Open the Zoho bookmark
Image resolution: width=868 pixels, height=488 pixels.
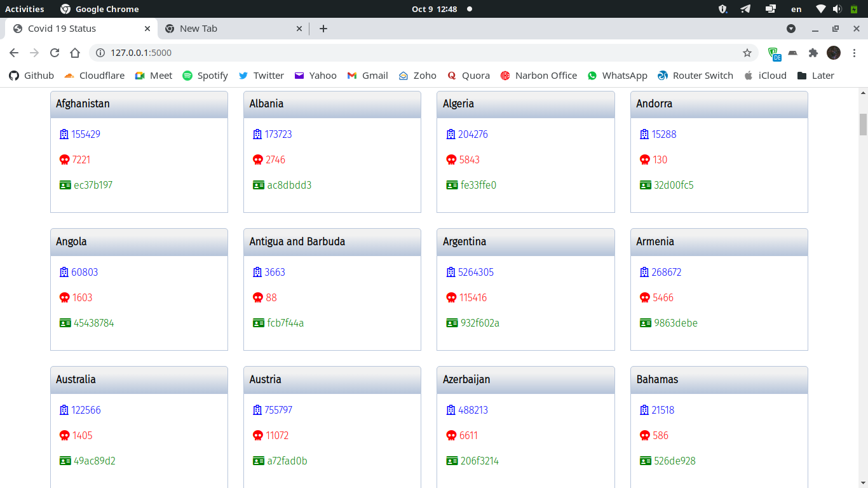(x=417, y=75)
